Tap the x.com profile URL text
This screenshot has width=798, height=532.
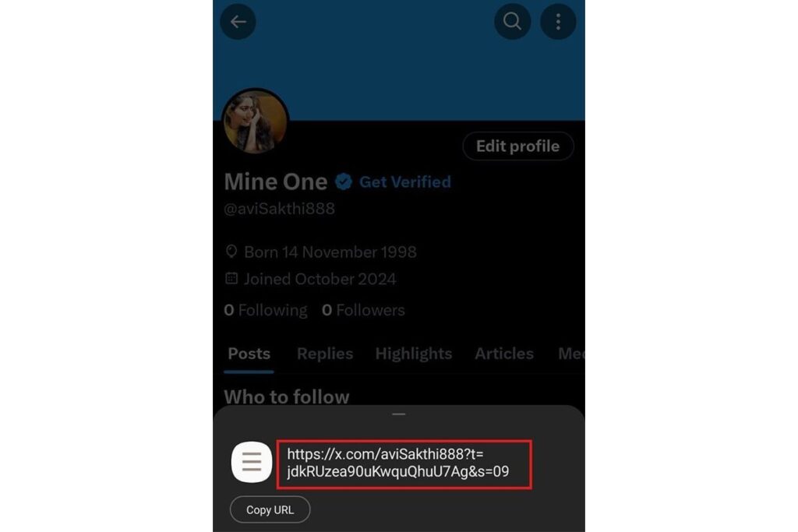(398, 463)
